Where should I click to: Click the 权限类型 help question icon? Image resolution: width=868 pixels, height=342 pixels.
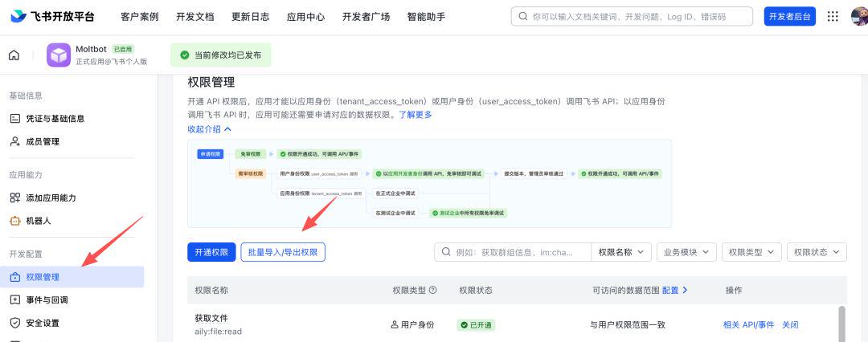click(433, 290)
